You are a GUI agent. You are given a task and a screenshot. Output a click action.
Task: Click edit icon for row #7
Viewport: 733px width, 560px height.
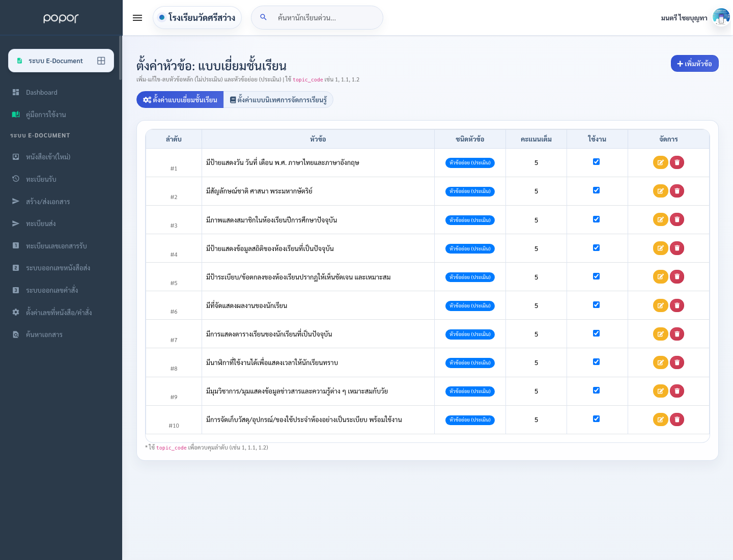click(660, 334)
